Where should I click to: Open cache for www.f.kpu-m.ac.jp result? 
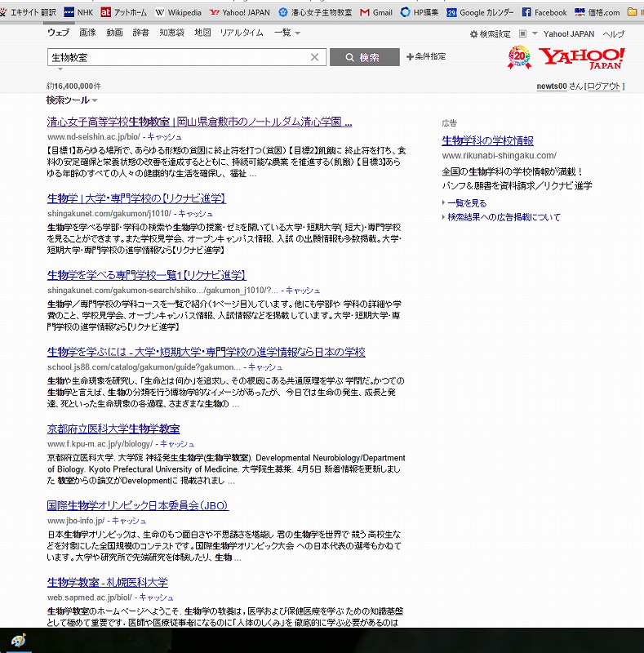pyautogui.click(x=177, y=443)
